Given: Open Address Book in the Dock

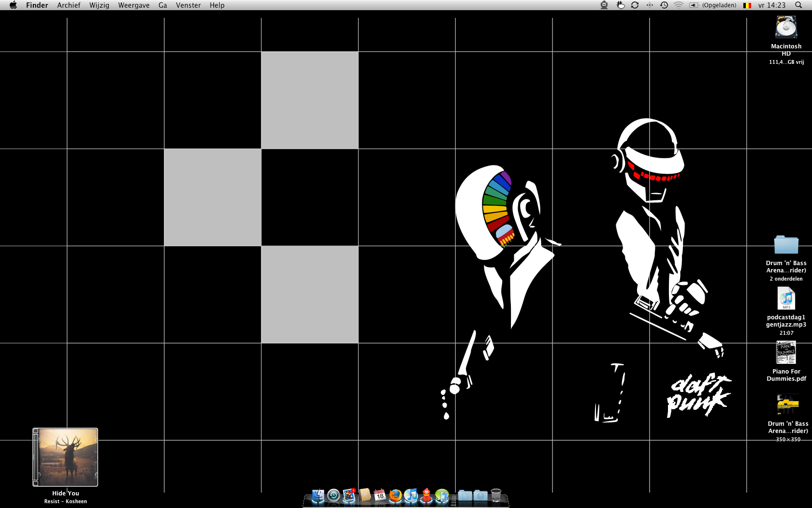Looking at the screenshot, I should 365,495.
